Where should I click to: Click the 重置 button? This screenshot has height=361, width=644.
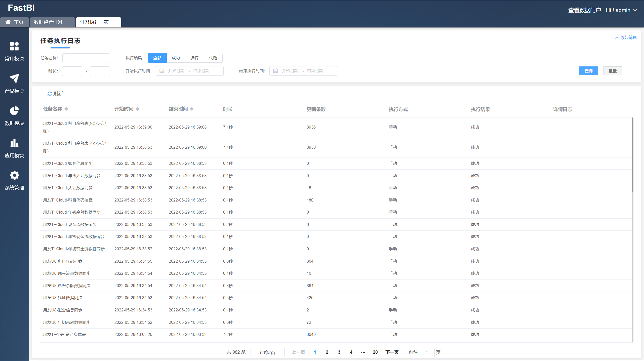[613, 71]
